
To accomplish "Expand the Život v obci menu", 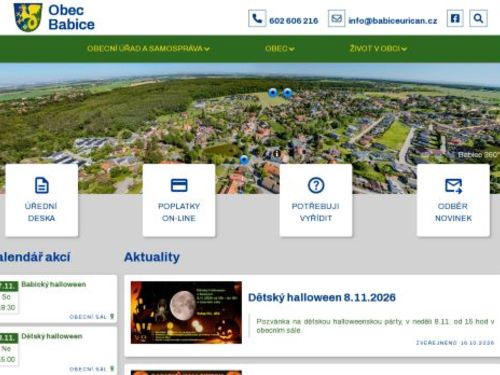I will pos(378,49).
